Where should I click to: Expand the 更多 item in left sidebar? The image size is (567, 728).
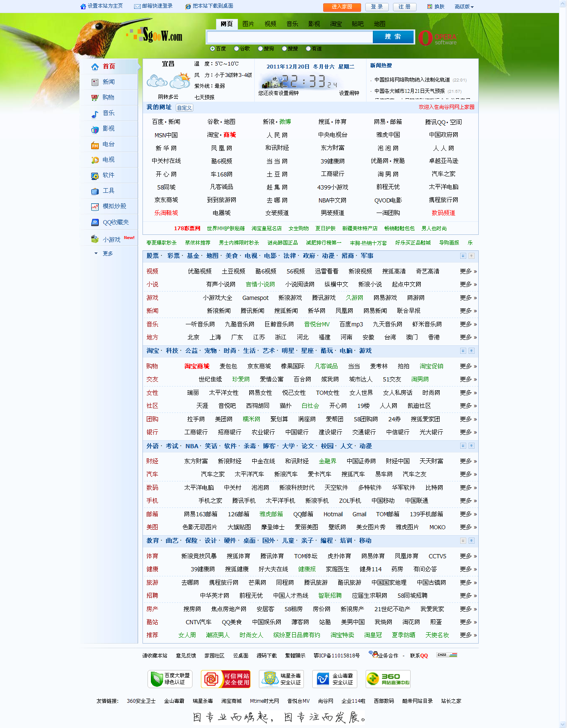point(108,254)
